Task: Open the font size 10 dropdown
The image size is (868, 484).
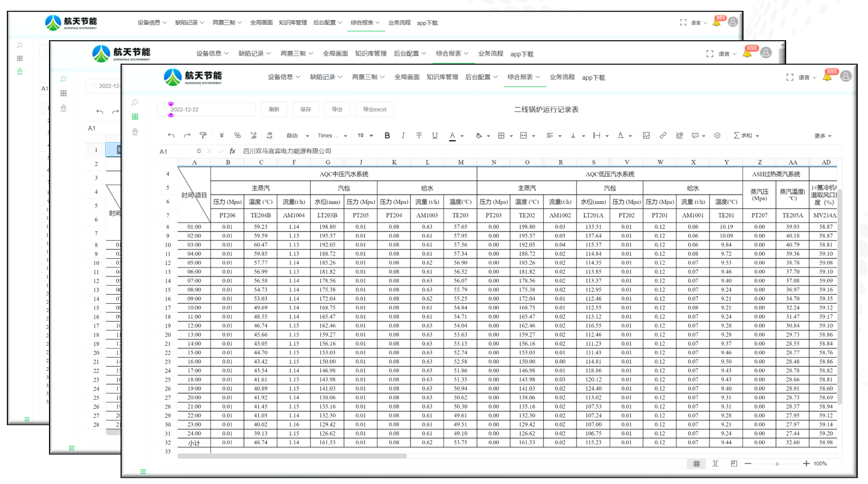Action: click(365, 136)
